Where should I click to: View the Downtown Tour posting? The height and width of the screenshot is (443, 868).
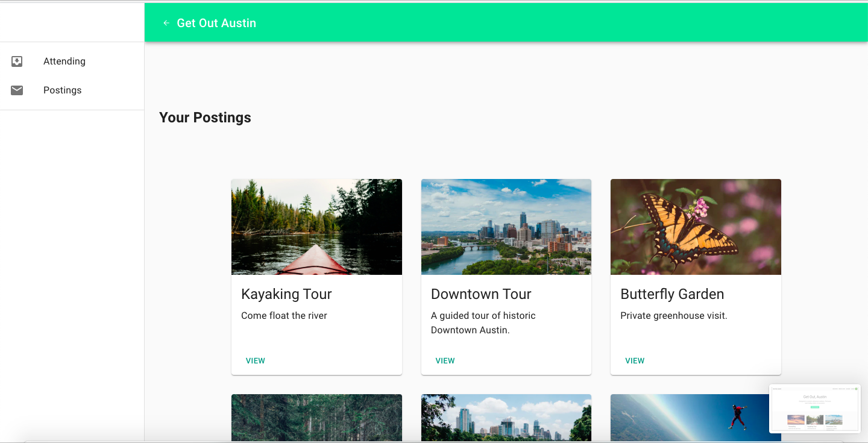point(445,360)
